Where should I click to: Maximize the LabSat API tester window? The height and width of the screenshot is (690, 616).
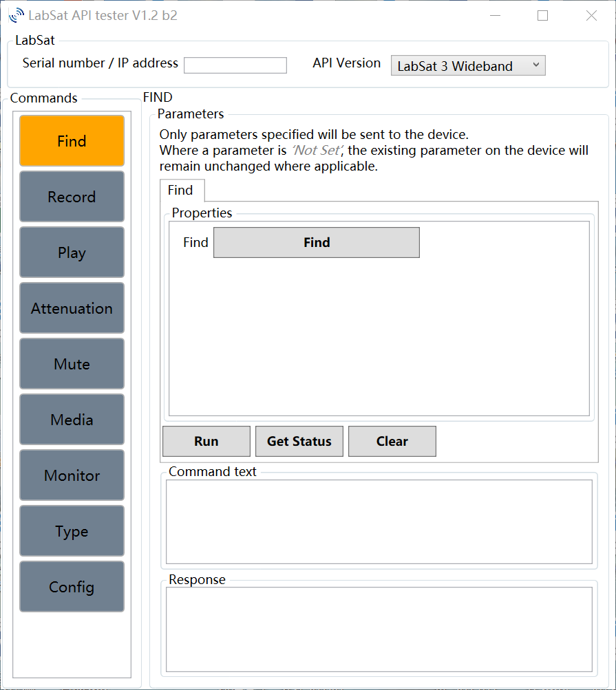(543, 15)
